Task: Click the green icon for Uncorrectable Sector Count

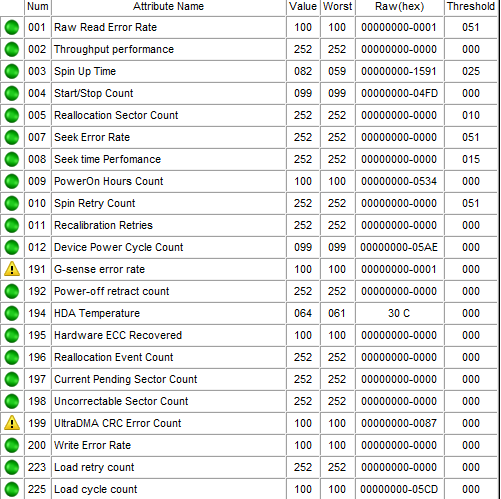Action: pos(12,401)
